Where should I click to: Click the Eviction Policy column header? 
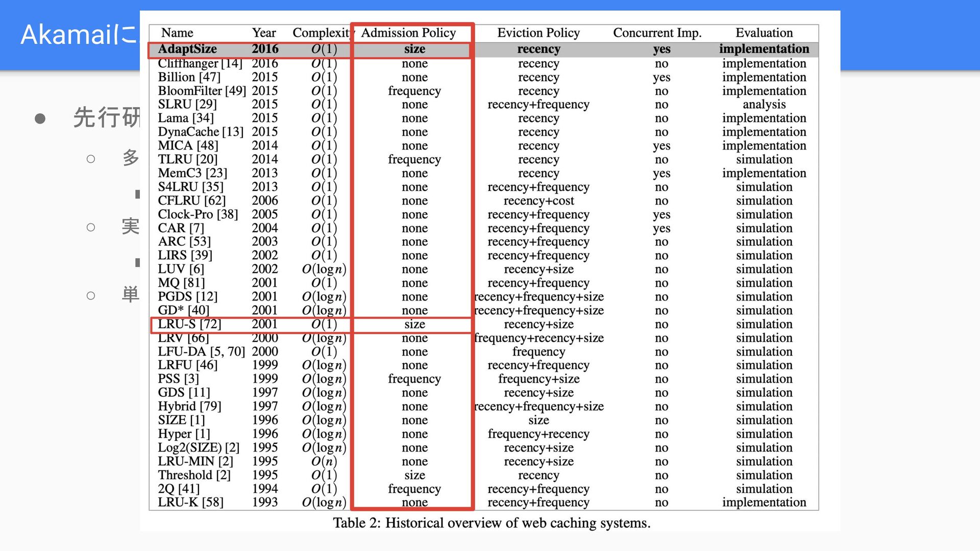[x=538, y=33]
